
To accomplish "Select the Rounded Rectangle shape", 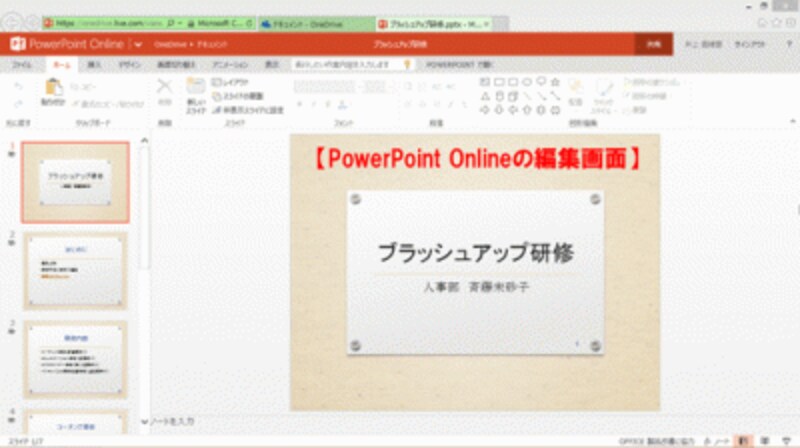I will [513, 82].
